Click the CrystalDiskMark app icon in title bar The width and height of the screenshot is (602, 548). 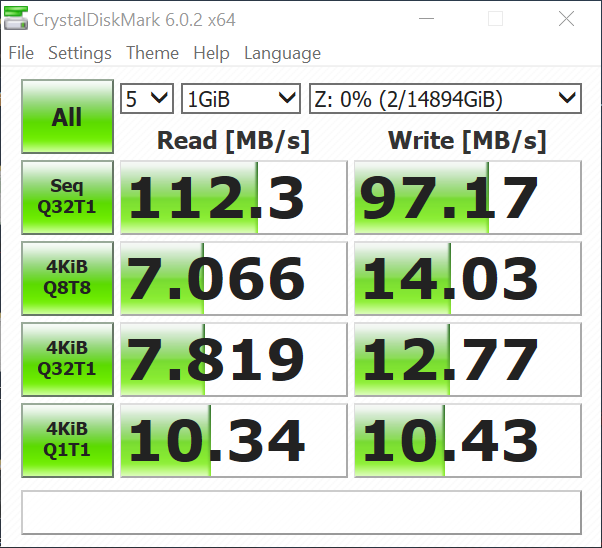pos(16,18)
